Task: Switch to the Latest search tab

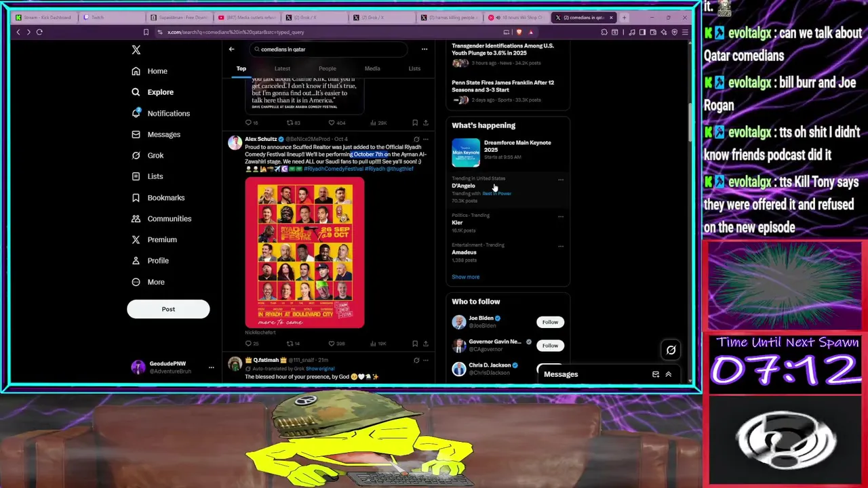Action: coord(282,68)
